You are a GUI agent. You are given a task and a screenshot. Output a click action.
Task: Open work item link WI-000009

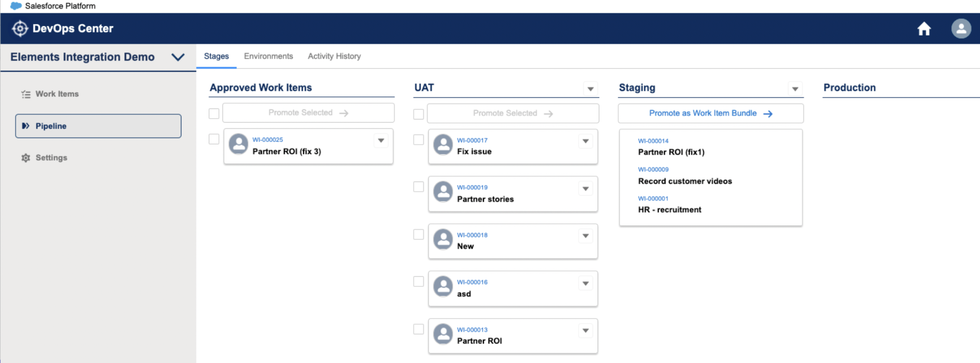(653, 169)
